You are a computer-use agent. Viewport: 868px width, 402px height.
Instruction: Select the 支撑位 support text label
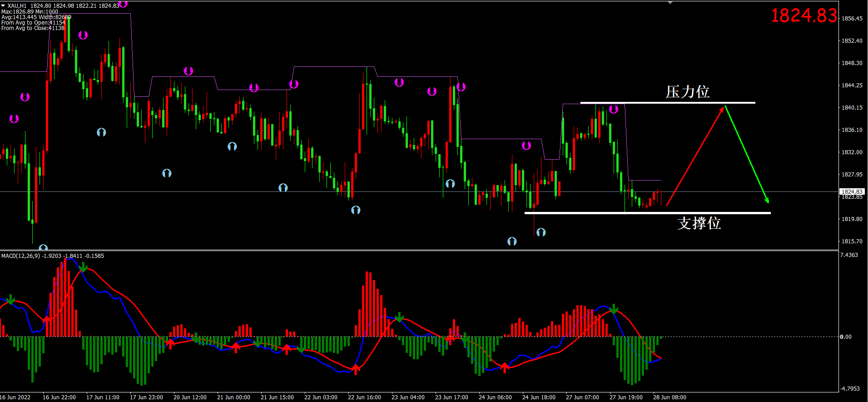tap(699, 223)
